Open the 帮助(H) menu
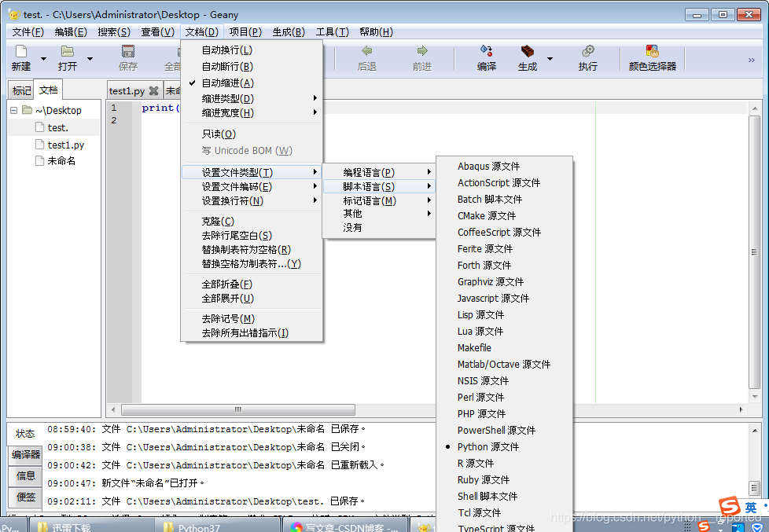769x532 pixels. [x=376, y=32]
